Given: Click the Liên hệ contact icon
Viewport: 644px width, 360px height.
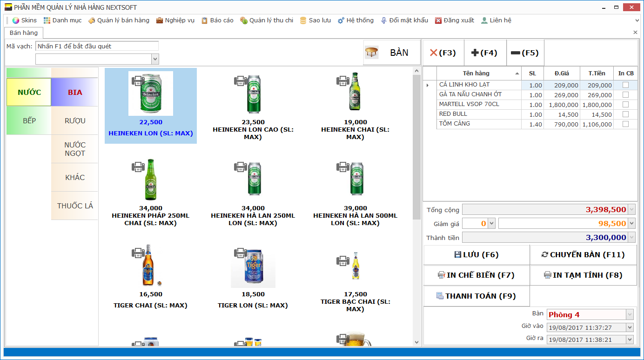Looking at the screenshot, I should click(484, 20).
